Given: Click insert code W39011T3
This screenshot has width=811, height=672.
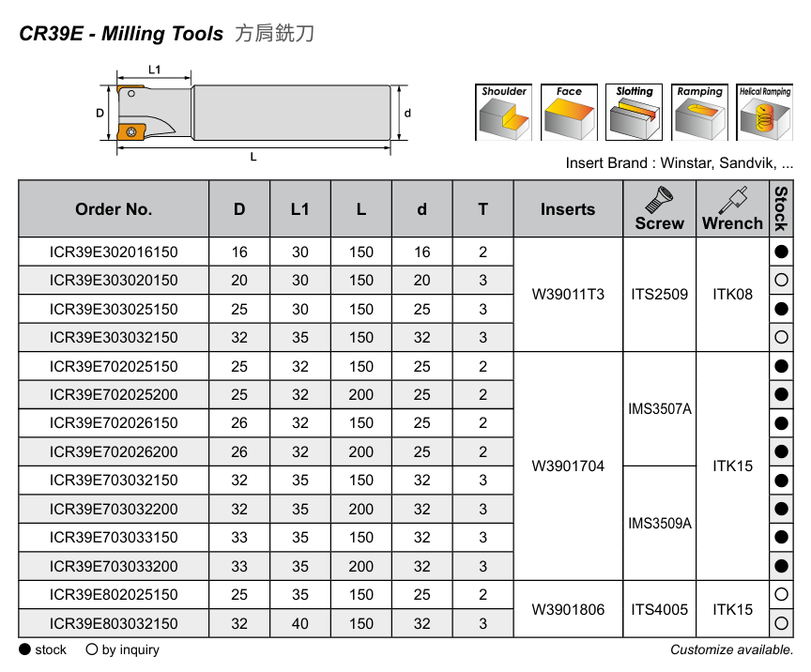Looking at the screenshot, I should (568, 295).
